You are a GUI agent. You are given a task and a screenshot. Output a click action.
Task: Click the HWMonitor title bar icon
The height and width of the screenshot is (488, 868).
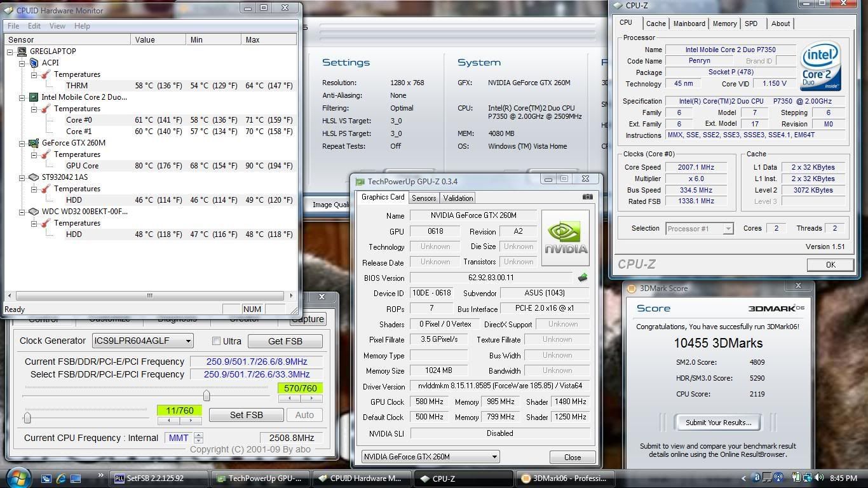(9, 10)
